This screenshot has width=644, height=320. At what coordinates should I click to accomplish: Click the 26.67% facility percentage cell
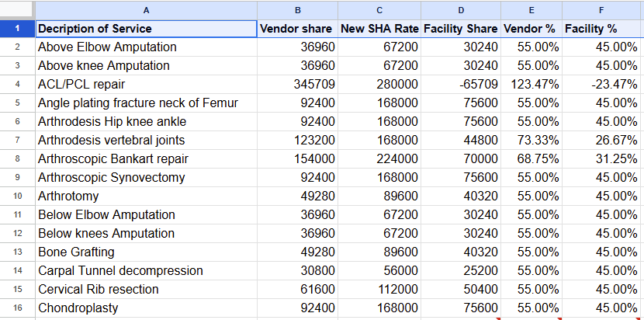pos(601,140)
